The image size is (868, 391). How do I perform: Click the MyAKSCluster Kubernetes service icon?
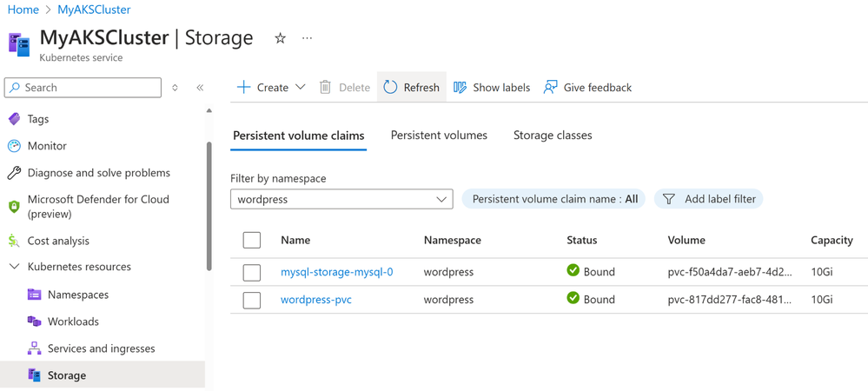click(19, 44)
